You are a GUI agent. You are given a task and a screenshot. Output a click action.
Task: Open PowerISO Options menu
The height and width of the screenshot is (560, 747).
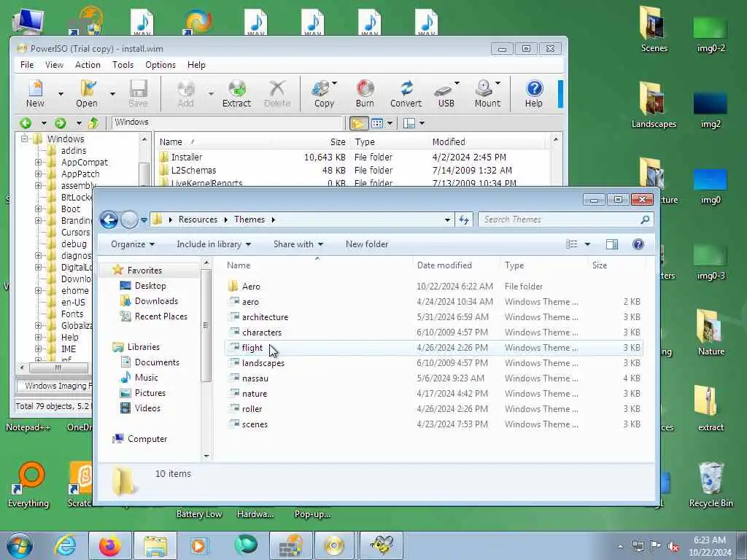[x=160, y=65]
